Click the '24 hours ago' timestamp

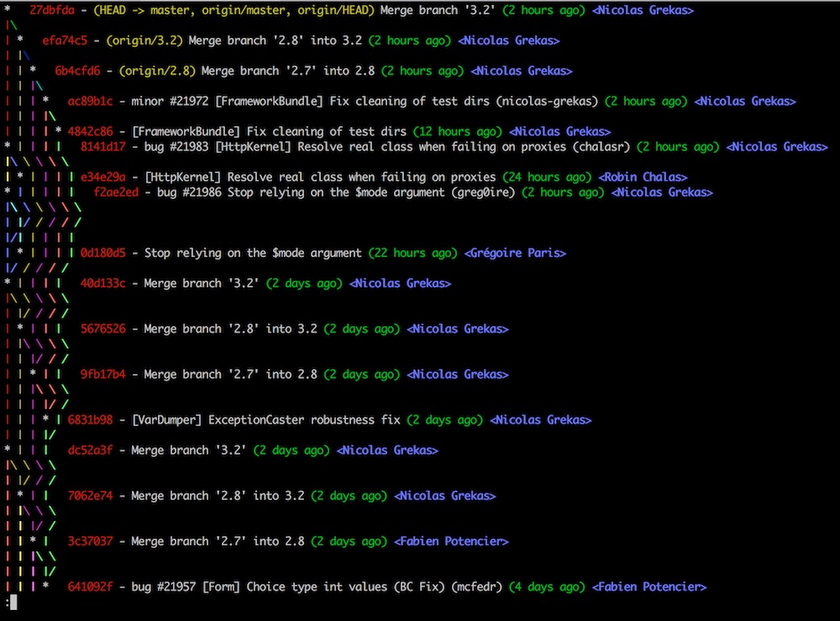[546, 176]
